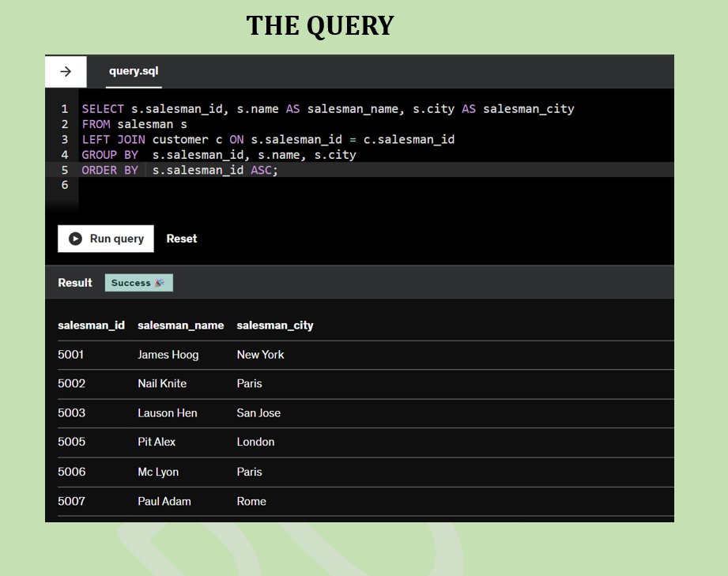Click the salesman_id column header
This screenshot has width=728, height=576.
coord(91,326)
